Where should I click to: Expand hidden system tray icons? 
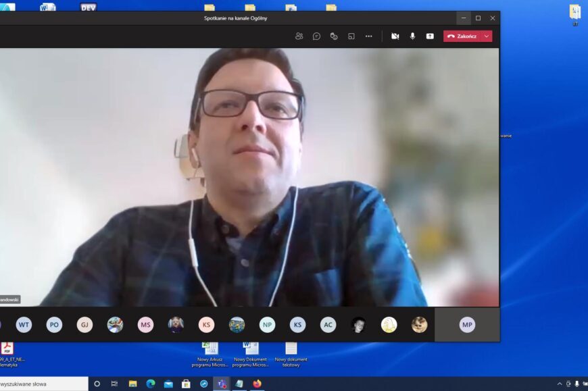pyautogui.click(x=560, y=384)
